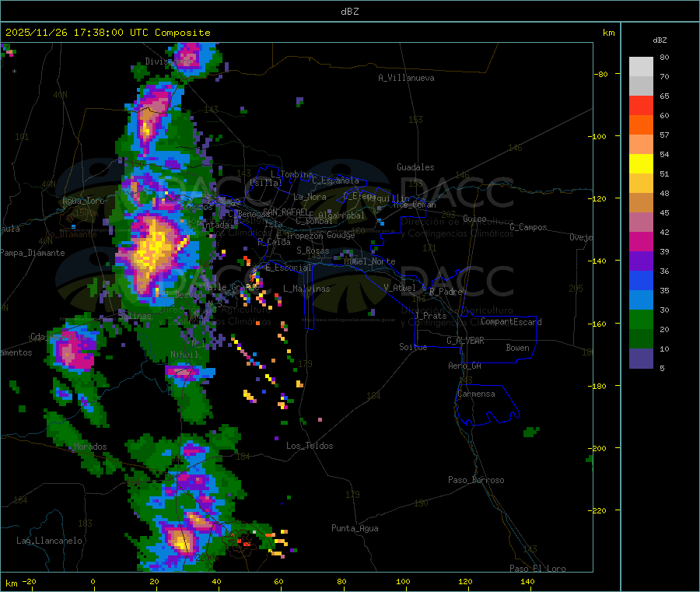
Task: Select the 'Agua_Toro' map label
Action: point(83,201)
